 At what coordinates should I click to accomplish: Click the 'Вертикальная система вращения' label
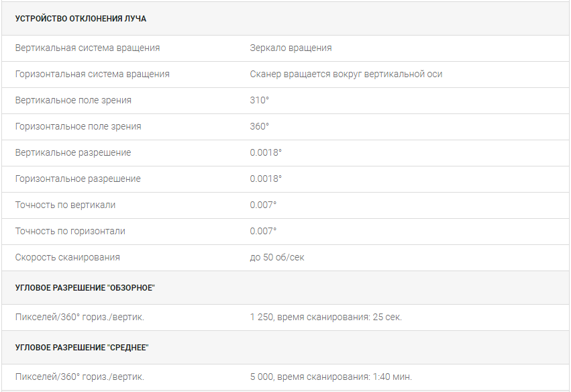point(87,48)
